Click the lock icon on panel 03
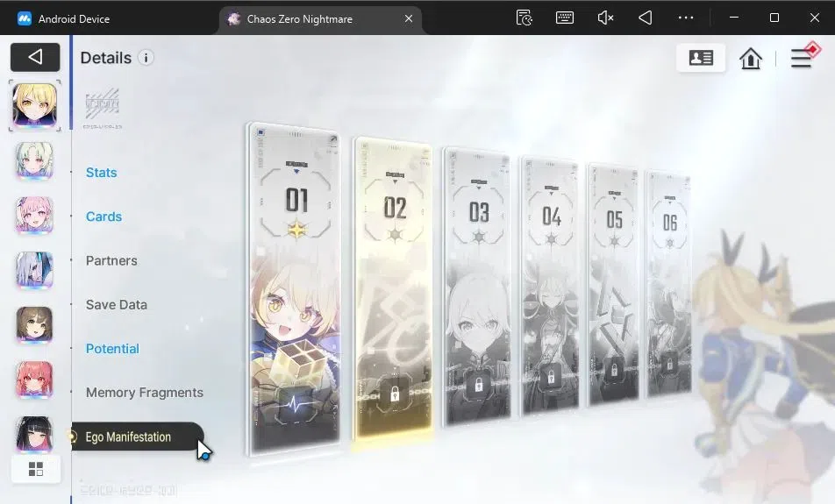Screen dimensions: 835x504 click(x=478, y=385)
